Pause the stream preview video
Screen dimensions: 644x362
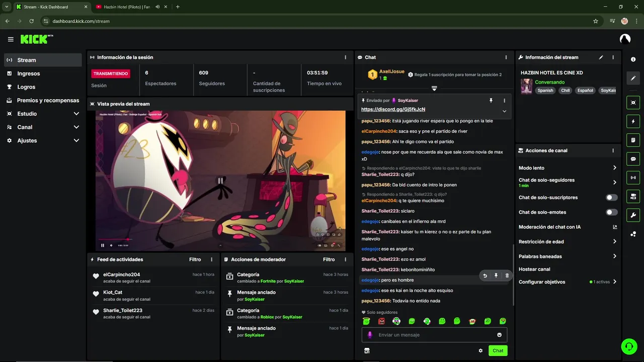tap(103, 245)
